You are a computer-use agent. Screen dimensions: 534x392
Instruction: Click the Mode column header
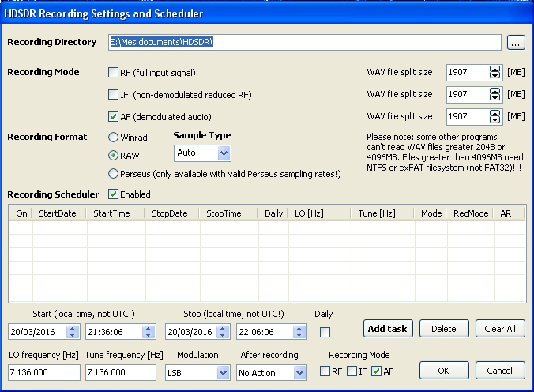point(431,213)
